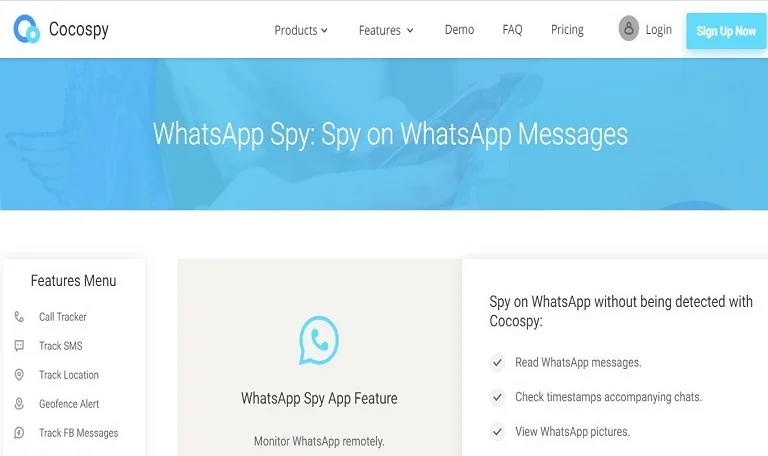This screenshot has width=768, height=456.
Task: Expand the Features dropdown chevron
Action: click(x=410, y=30)
